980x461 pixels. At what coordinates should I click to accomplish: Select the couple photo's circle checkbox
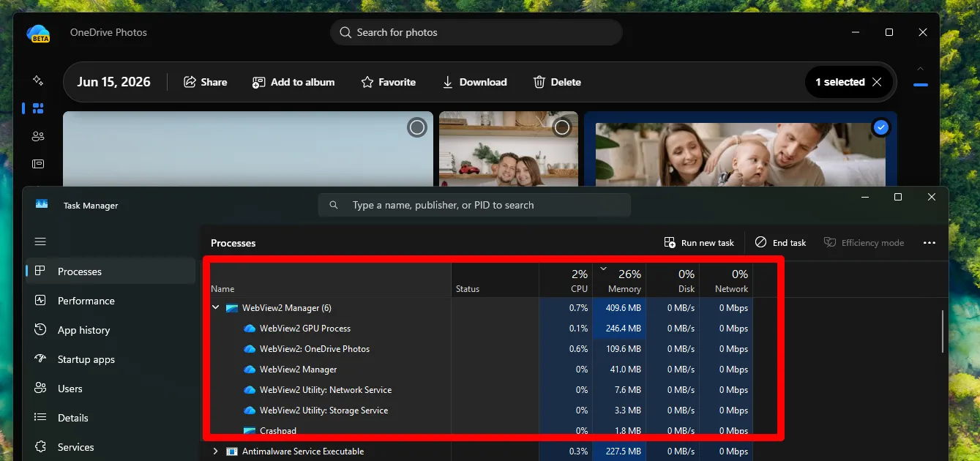[x=562, y=128]
